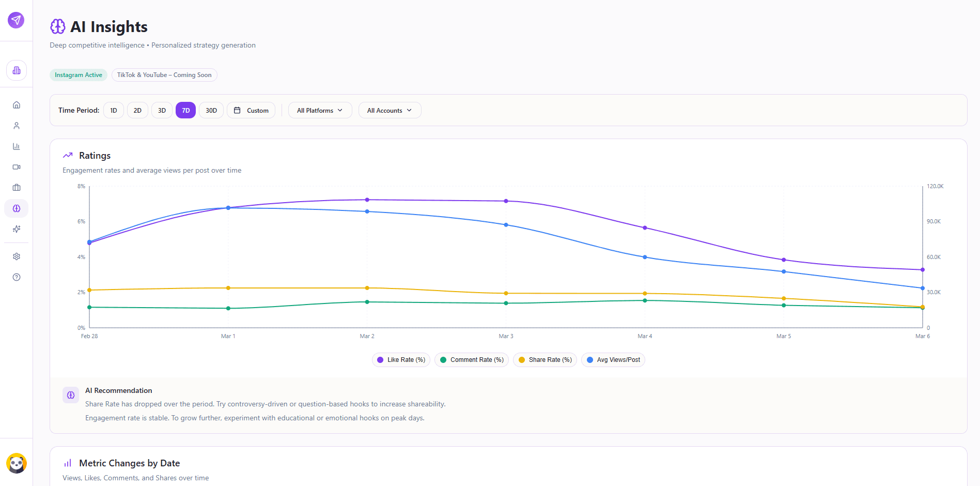Viewport: 980px width, 486px height.
Task: Expand the All Platforms dropdown
Action: [320, 110]
